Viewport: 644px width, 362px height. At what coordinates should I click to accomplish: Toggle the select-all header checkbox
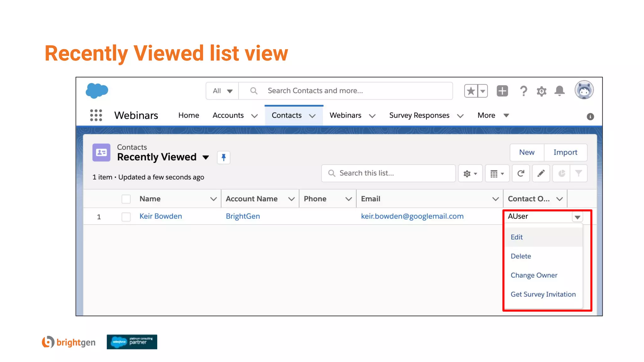[x=126, y=199]
